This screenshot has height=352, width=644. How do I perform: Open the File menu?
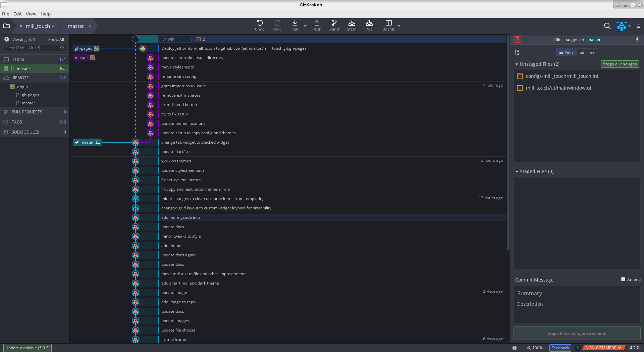pos(6,14)
